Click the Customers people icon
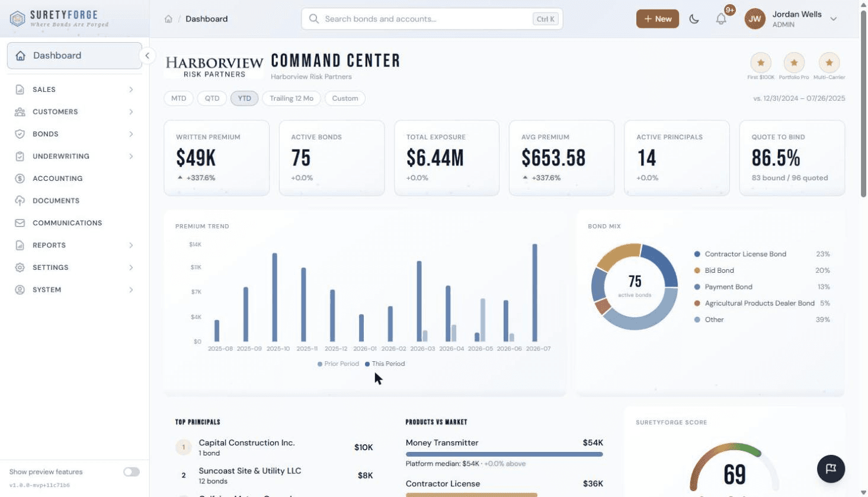The image size is (868, 497). click(20, 111)
